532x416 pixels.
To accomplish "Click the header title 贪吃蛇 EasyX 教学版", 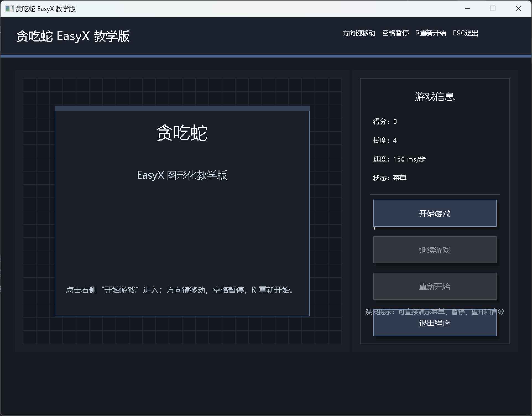I will tap(73, 36).
